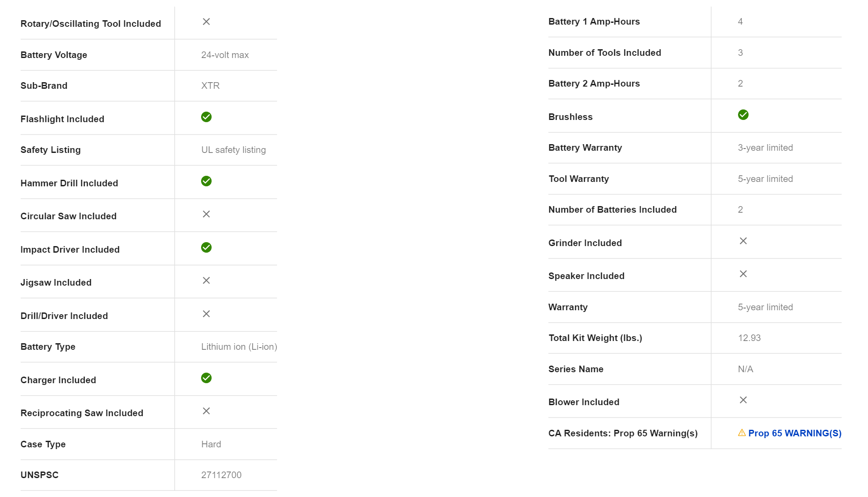Image resolution: width=868 pixels, height=497 pixels.
Task: Click the Prop 65 WARNING(S) link
Action: 794,433
